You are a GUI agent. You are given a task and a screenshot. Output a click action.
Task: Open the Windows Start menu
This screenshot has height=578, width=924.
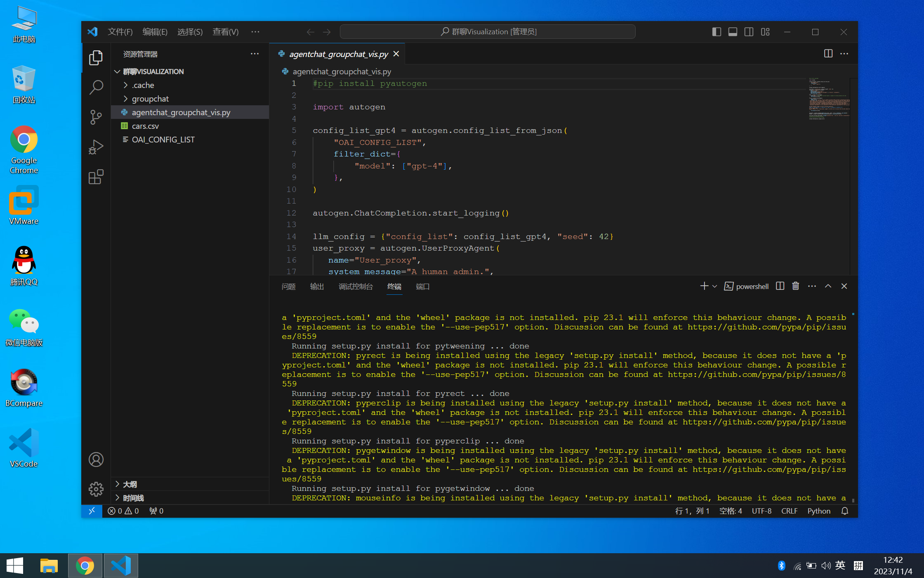(14, 566)
